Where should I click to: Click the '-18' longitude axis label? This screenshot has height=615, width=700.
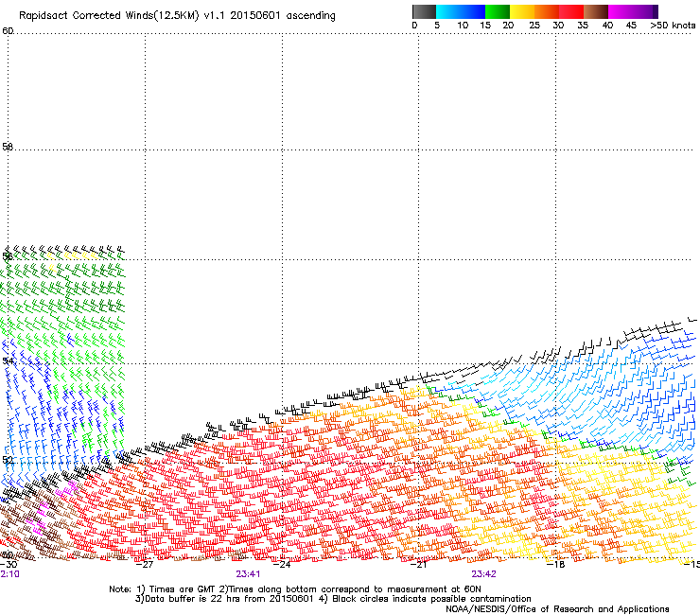pos(555,565)
